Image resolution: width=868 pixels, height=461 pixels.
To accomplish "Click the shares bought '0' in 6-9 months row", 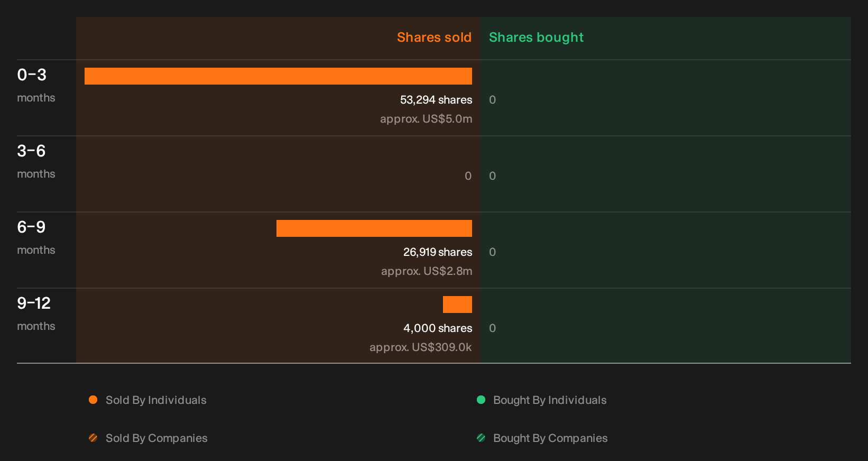I will tap(492, 252).
